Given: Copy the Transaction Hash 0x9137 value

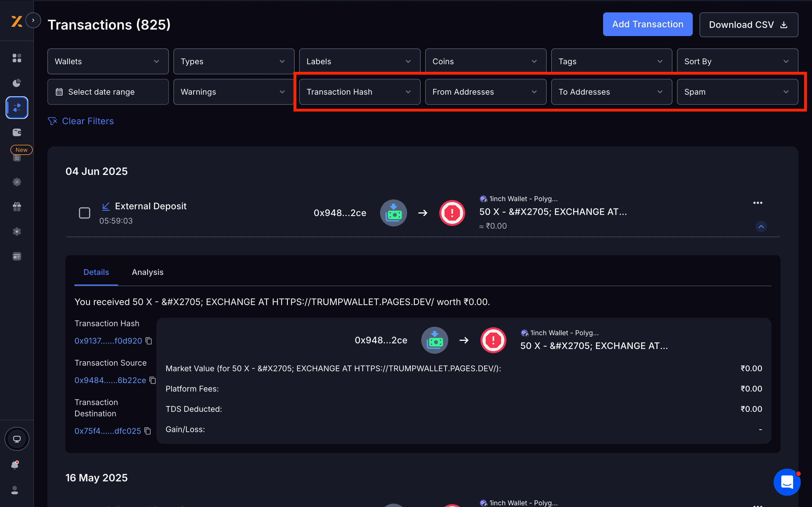Looking at the screenshot, I should (x=149, y=341).
